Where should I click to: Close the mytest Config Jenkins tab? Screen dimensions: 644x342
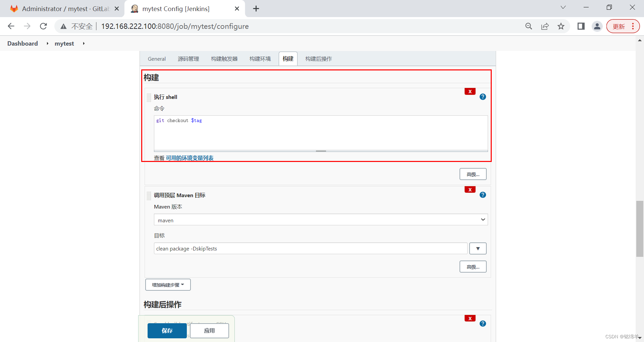tap(237, 9)
